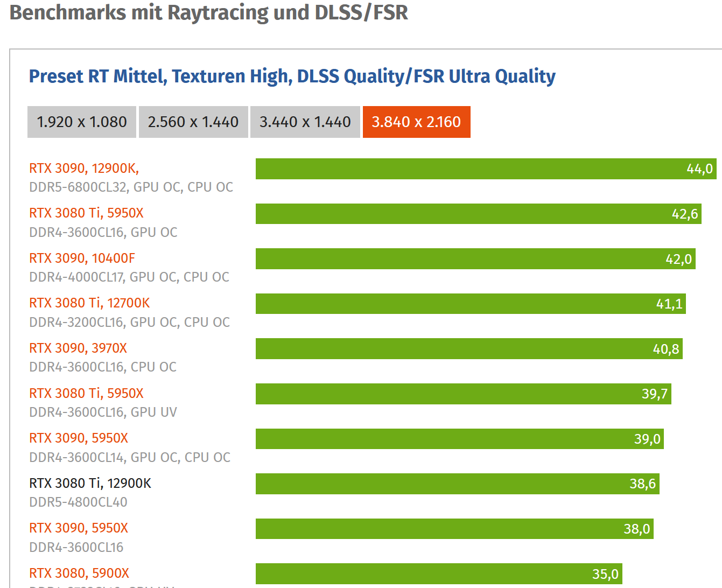Click the RTX 3090, 10400F label
722x588 pixels.
pos(82,258)
